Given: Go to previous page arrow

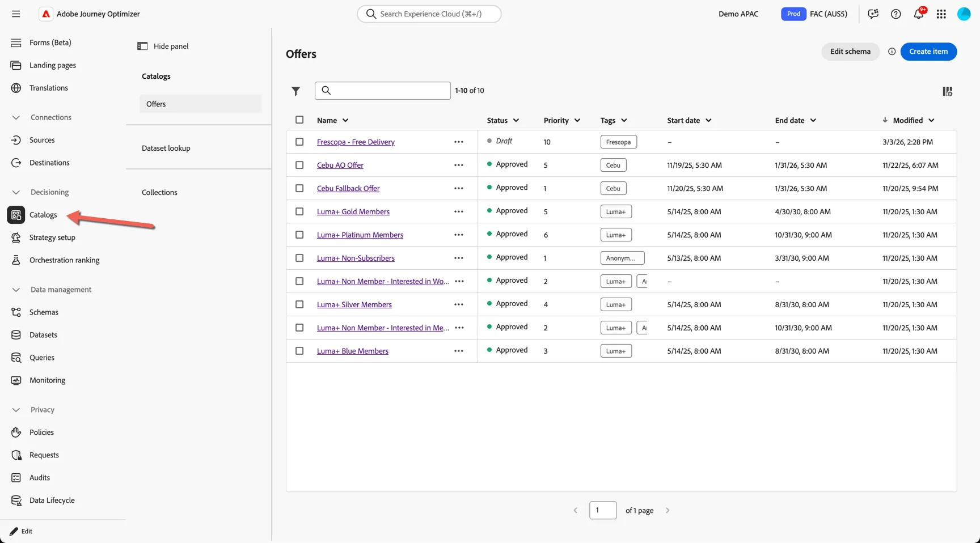Looking at the screenshot, I should (x=576, y=510).
